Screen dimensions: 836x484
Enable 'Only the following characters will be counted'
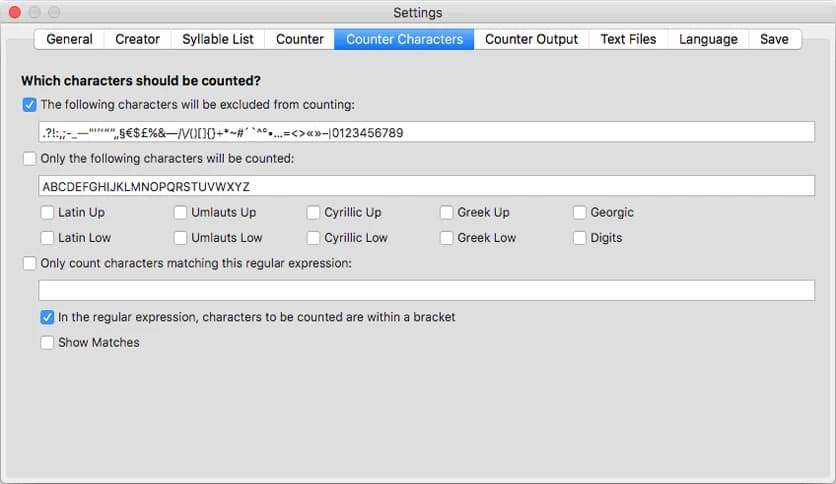pyautogui.click(x=29, y=158)
